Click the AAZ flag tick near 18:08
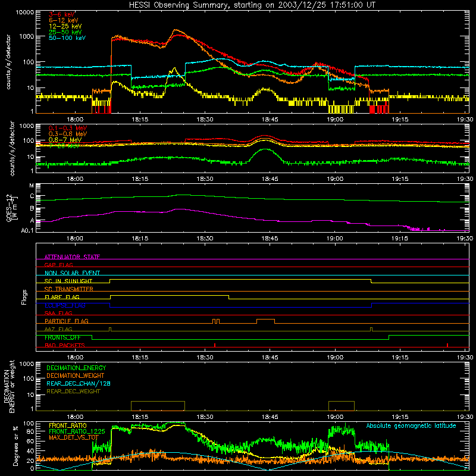 click(x=110, y=329)
